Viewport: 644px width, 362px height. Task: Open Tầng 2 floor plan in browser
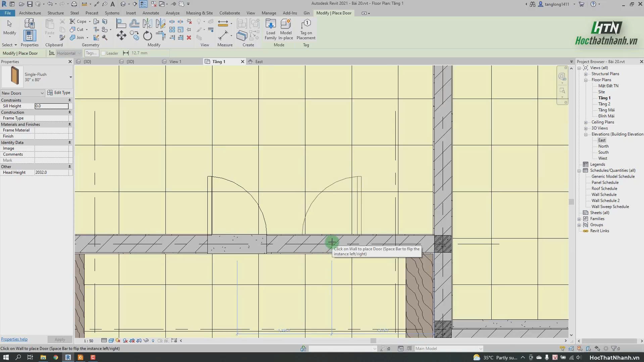coord(604,104)
